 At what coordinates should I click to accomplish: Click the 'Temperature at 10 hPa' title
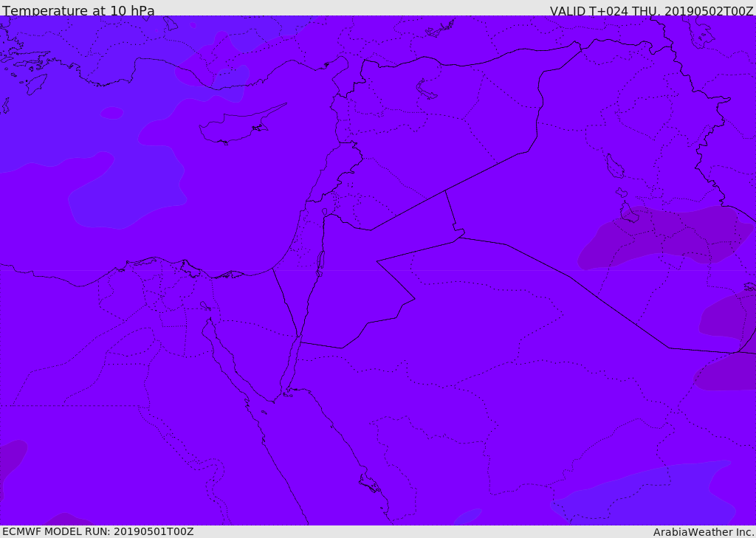coord(78,10)
